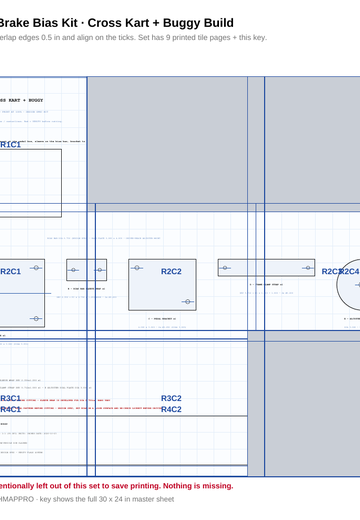Click the R4C2 tile label
Viewport: 360px width, 520px height.
[x=171, y=409]
